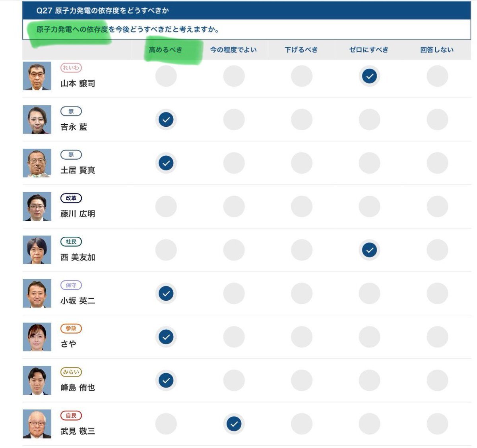Click the Q27 原子力発電の依存度 question header

pos(246,11)
